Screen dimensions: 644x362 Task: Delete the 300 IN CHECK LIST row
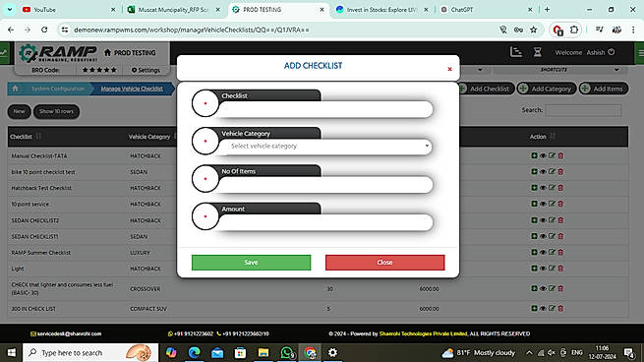click(x=560, y=308)
